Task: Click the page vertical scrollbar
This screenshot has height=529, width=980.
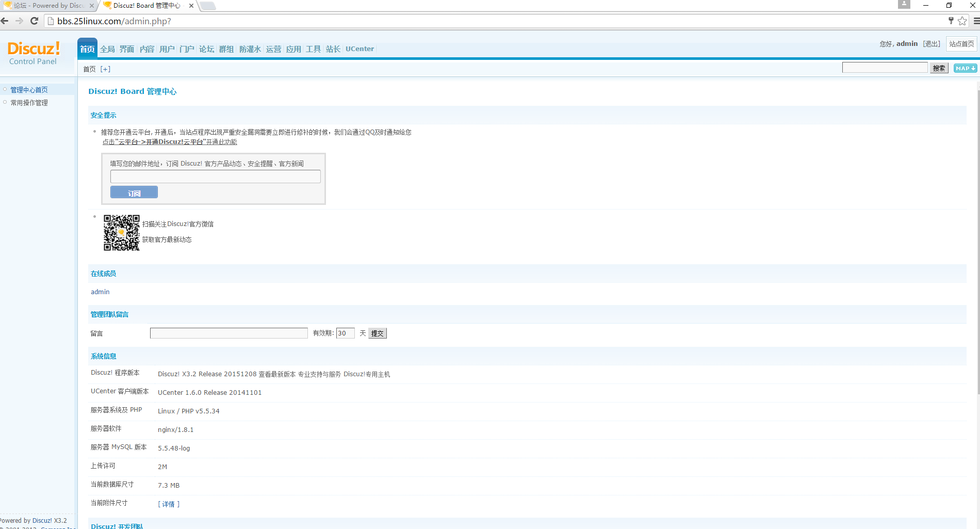Action: (978, 243)
